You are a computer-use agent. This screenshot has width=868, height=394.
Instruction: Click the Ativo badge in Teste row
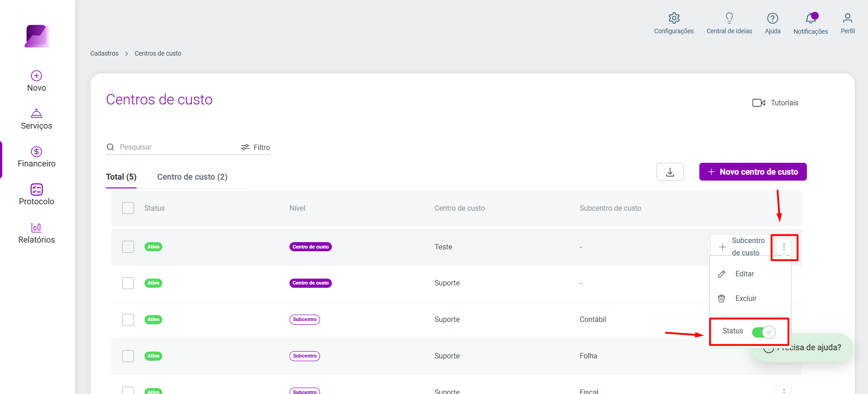click(x=154, y=247)
